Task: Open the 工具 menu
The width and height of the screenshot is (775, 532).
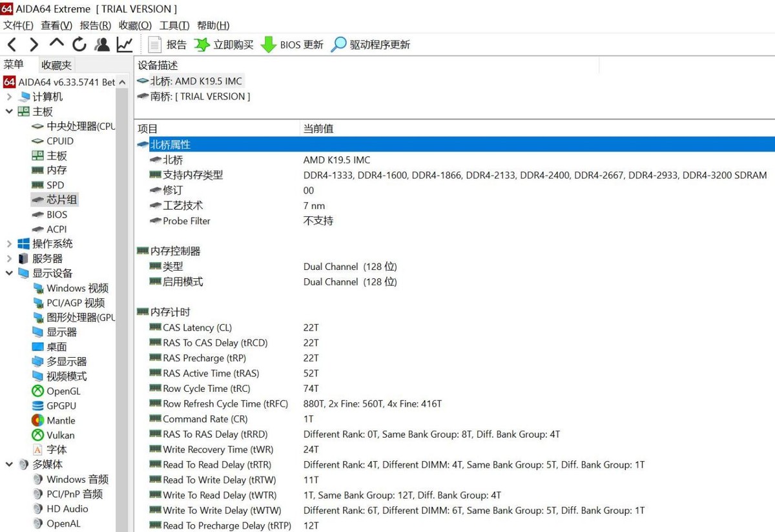Action: point(173,26)
